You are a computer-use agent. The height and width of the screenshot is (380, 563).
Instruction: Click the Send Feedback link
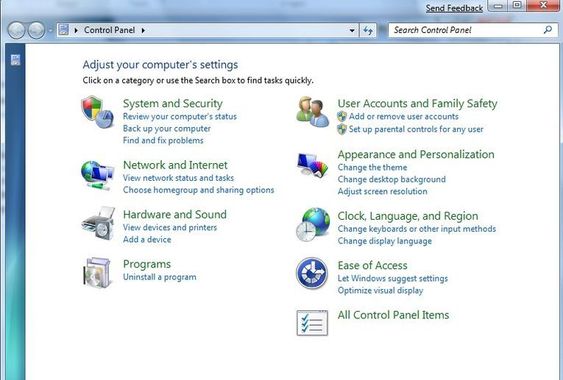point(454,8)
